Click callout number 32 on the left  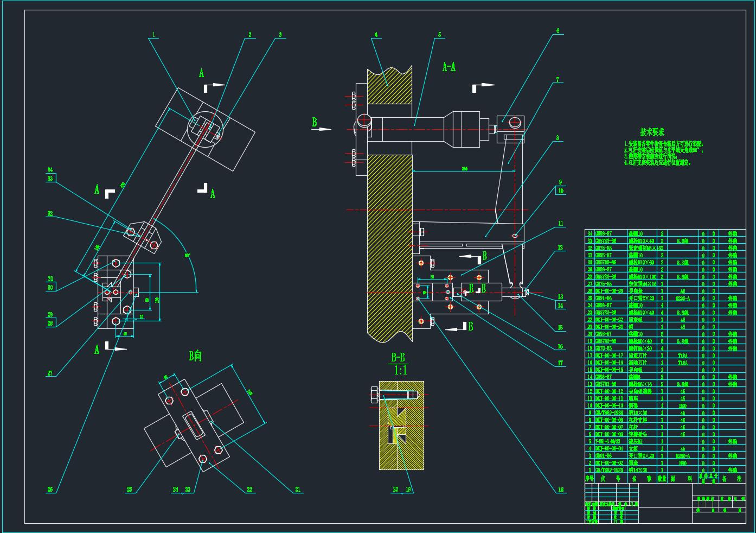50,214
